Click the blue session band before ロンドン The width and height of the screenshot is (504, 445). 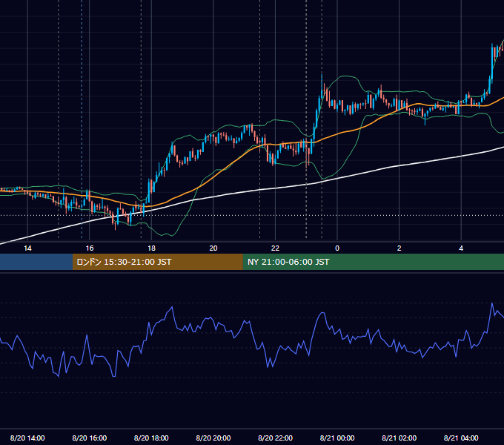click(x=36, y=262)
